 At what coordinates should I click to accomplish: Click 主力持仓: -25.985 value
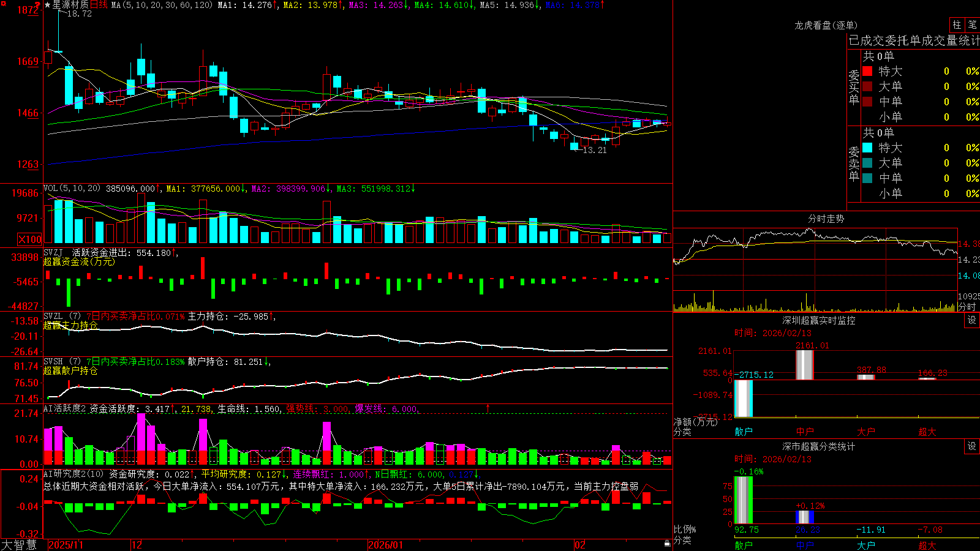[228, 317]
